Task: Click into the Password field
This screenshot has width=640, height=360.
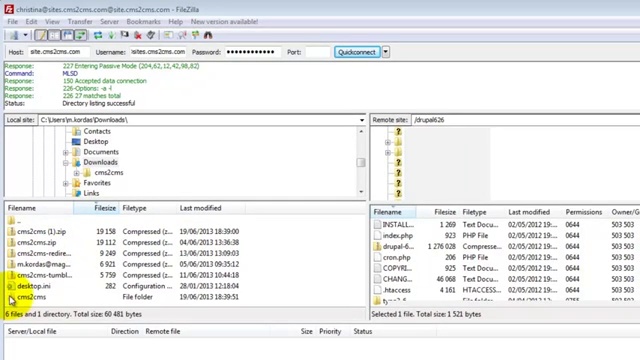Action: [x=252, y=52]
